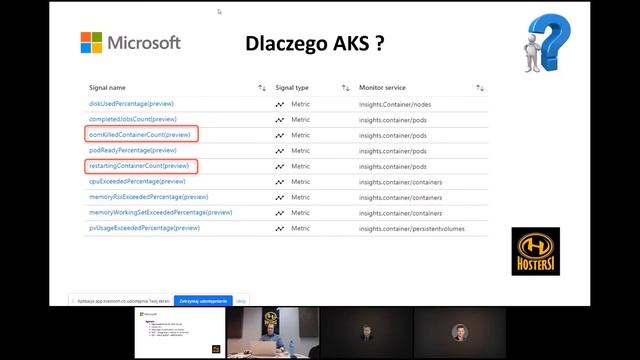This screenshot has width=640, height=360.
Task: Click metric icon in pvUsageExceededPercentage row
Action: (280, 229)
